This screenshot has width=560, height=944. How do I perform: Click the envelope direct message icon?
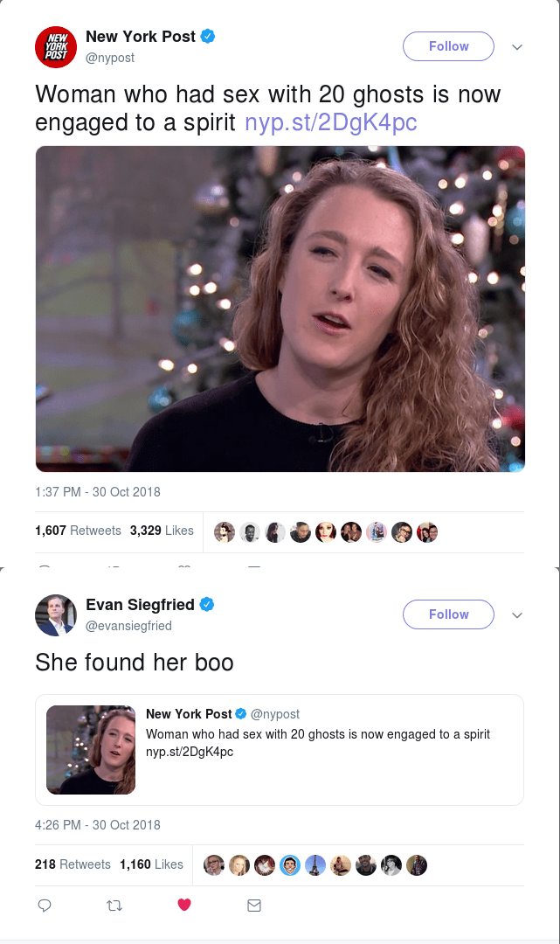(254, 906)
